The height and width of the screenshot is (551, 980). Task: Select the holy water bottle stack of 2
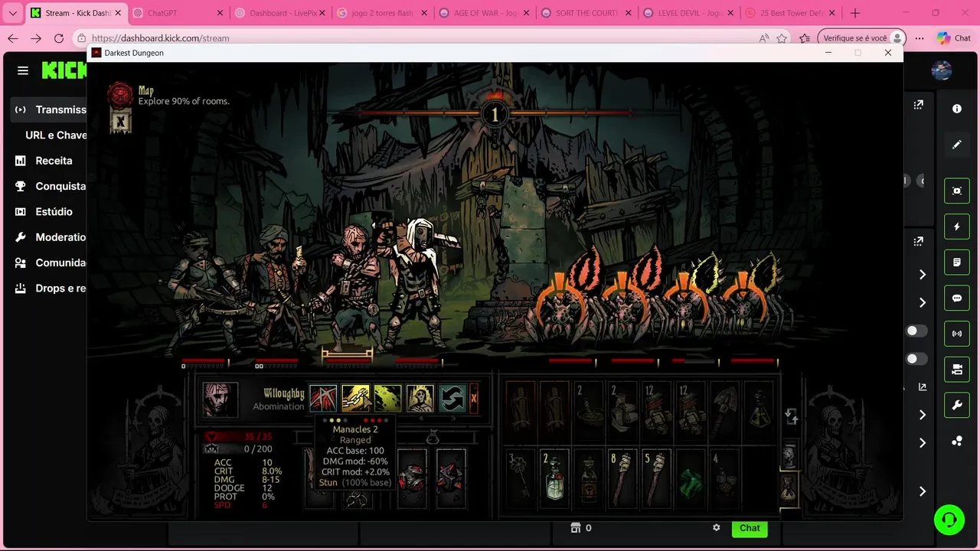tap(554, 478)
